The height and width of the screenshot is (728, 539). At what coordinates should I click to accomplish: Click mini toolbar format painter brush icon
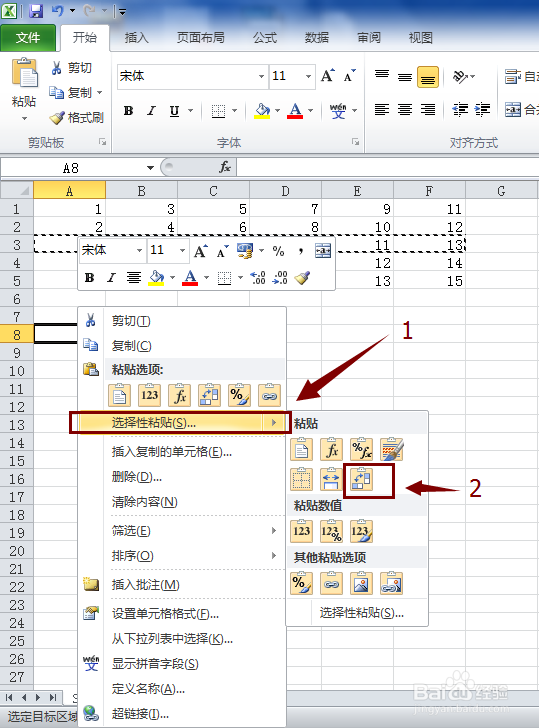302,278
